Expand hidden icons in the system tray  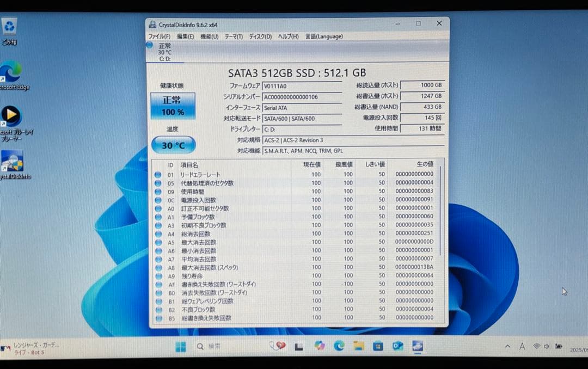508,346
